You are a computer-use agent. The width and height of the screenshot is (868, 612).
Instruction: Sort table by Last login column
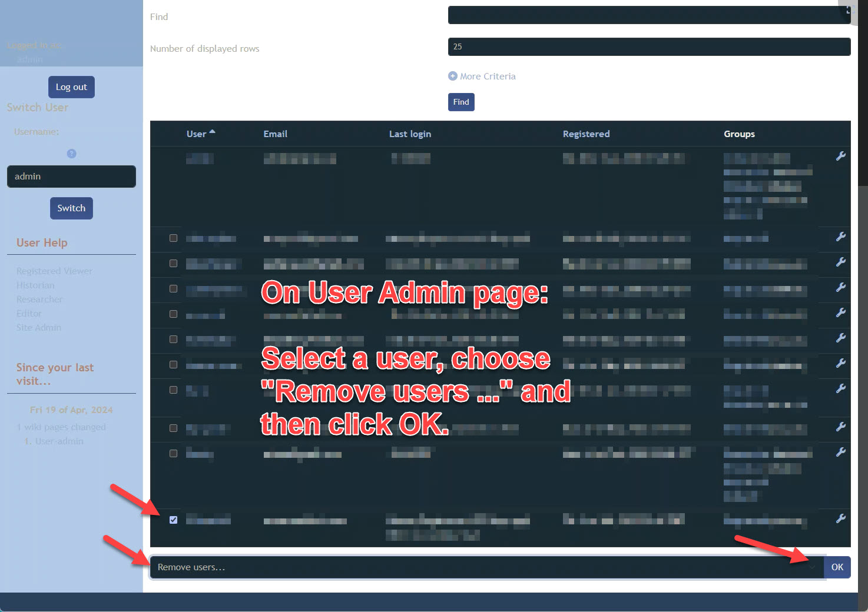point(410,134)
